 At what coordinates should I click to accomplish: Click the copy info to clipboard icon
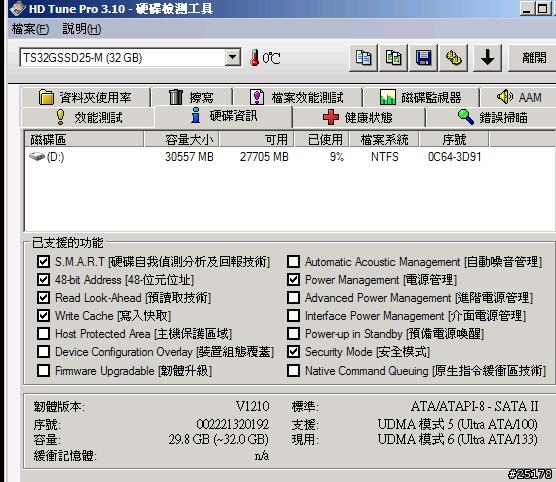point(363,58)
